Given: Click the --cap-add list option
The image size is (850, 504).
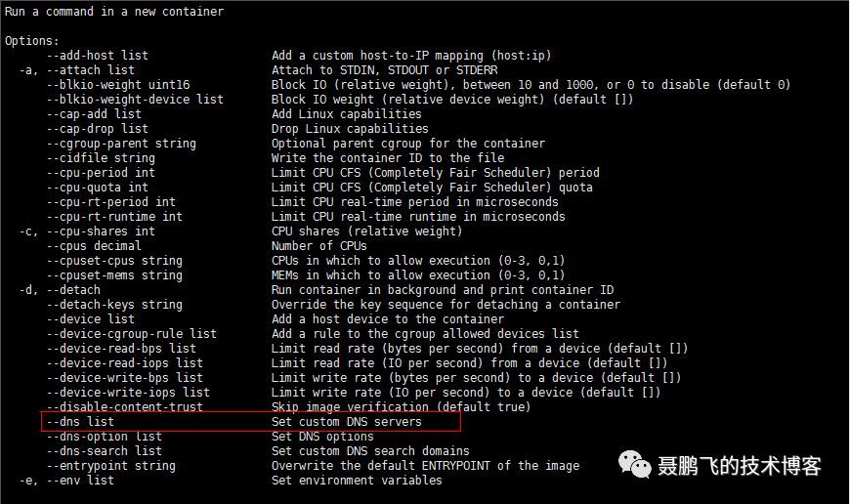Looking at the screenshot, I should coord(94,114).
